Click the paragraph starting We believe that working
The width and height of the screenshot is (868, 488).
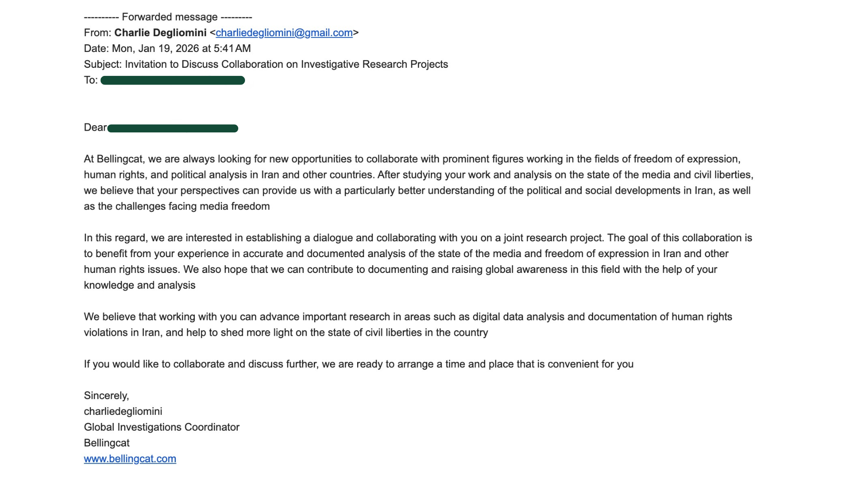(x=407, y=325)
